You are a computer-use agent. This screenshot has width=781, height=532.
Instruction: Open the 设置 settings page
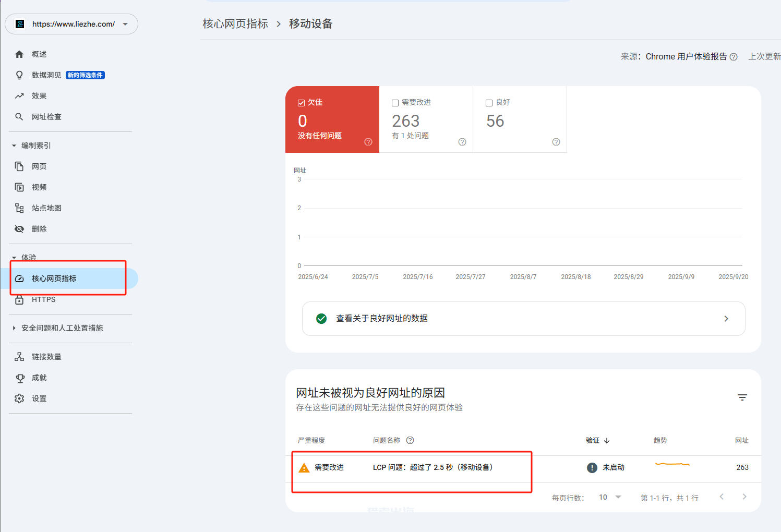[x=39, y=398]
